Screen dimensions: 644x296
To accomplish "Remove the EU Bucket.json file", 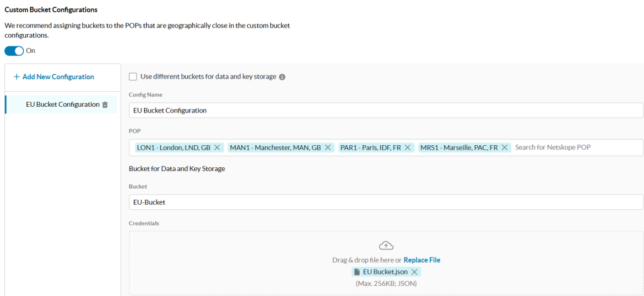I will pos(414,271).
